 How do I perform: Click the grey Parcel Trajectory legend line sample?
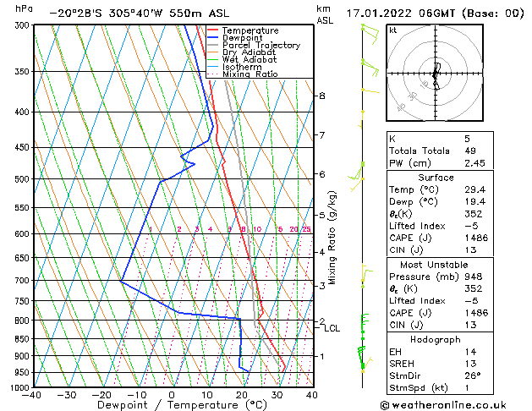click(212, 45)
